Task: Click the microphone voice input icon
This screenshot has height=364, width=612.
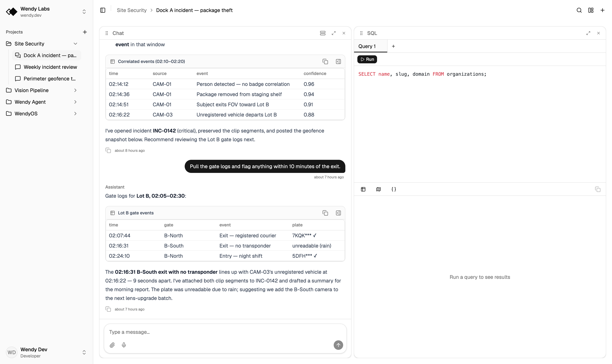Action: tap(124, 345)
